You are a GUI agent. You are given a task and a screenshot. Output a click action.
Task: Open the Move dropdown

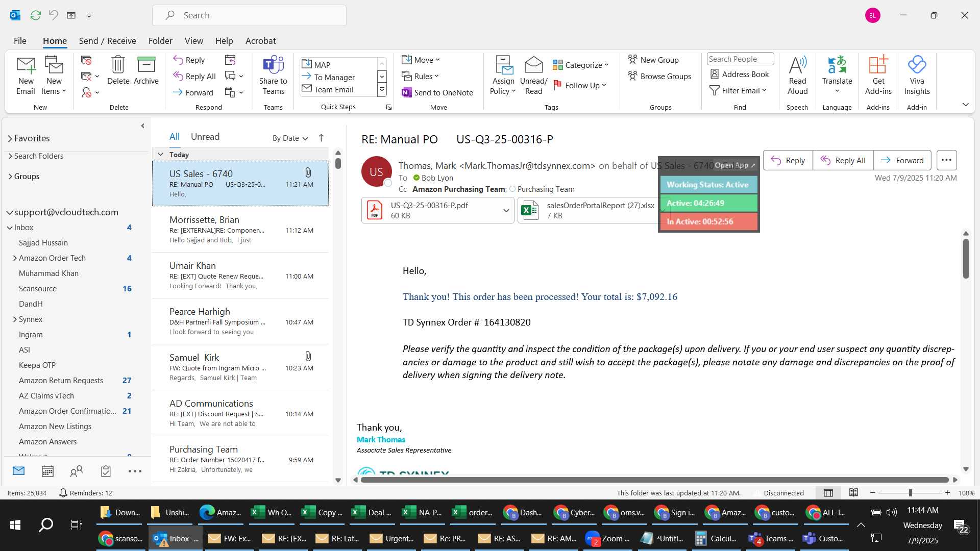421,60
